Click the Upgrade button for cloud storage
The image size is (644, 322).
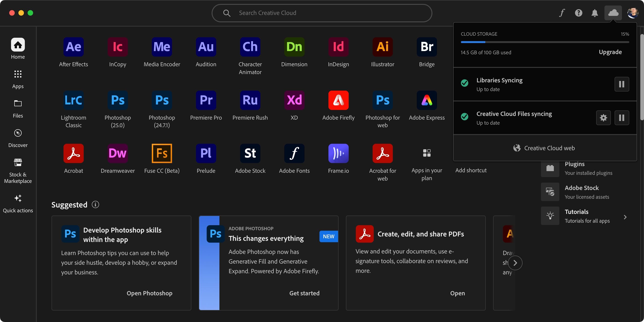[x=610, y=52]
